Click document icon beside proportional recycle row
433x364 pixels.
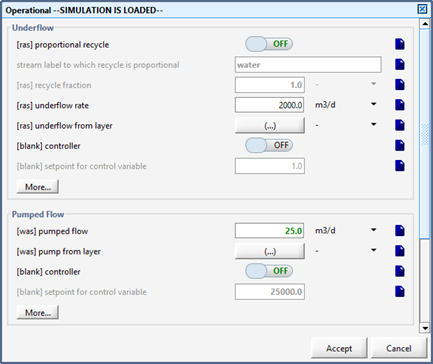click(400, 44)
